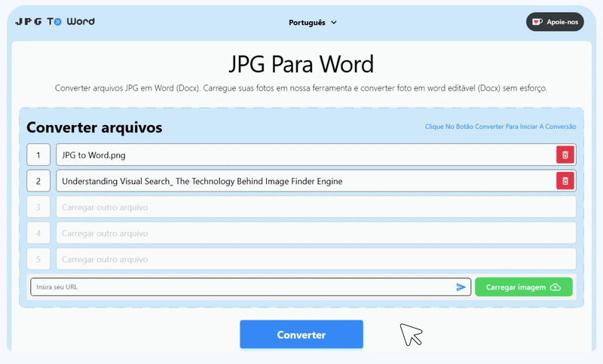Click the row number 1 box
Screen dimensions: 603x364
(x=38, y=155)
